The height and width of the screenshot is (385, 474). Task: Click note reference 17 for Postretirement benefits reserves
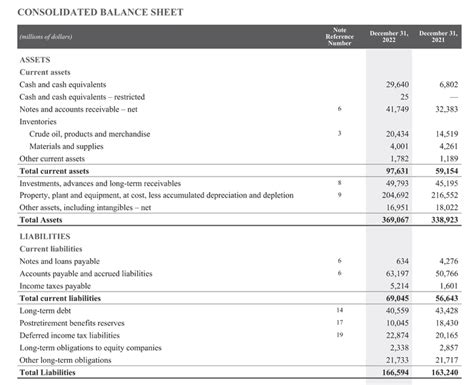(339, 323)
